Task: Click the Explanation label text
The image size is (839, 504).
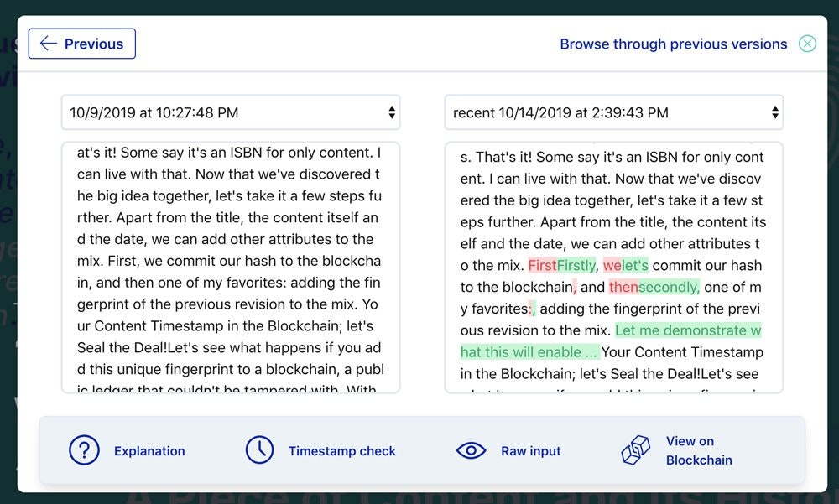Action: 149,450
